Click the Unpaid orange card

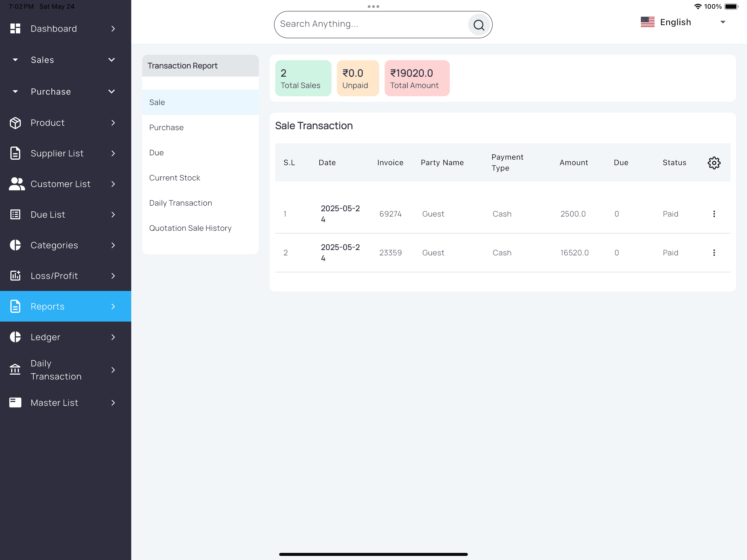pos(358,78)
